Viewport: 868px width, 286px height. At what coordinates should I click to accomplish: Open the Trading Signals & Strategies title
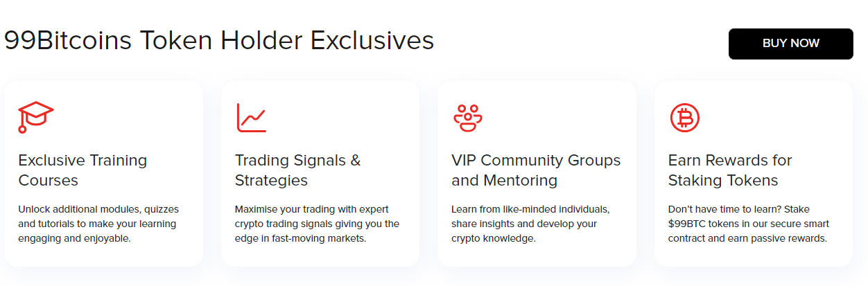[298, 170]
